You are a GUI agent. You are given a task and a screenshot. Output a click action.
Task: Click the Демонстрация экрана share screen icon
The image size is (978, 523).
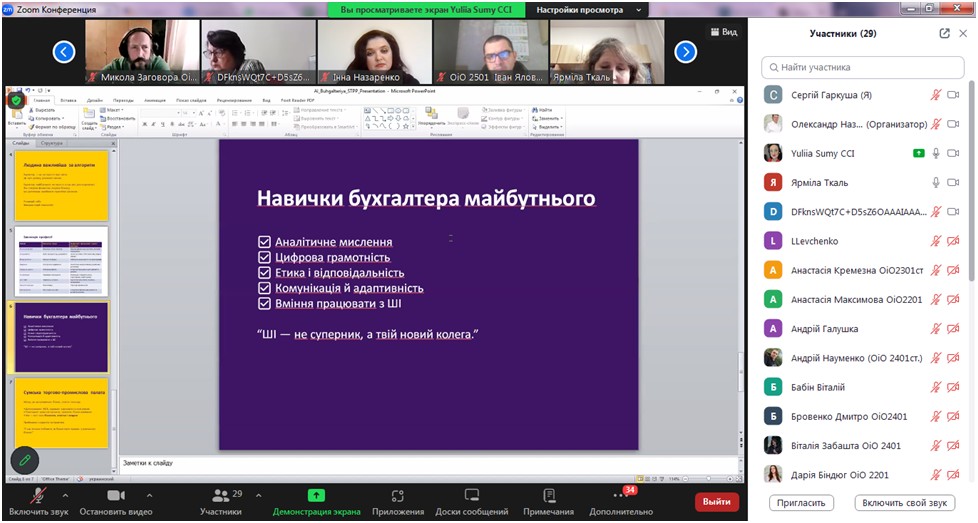tap(316, 496)
